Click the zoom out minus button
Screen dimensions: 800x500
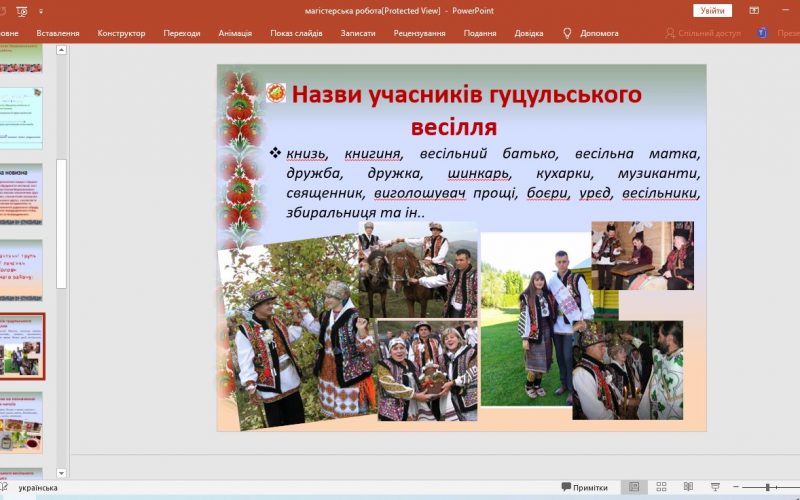tap(735, 487)
